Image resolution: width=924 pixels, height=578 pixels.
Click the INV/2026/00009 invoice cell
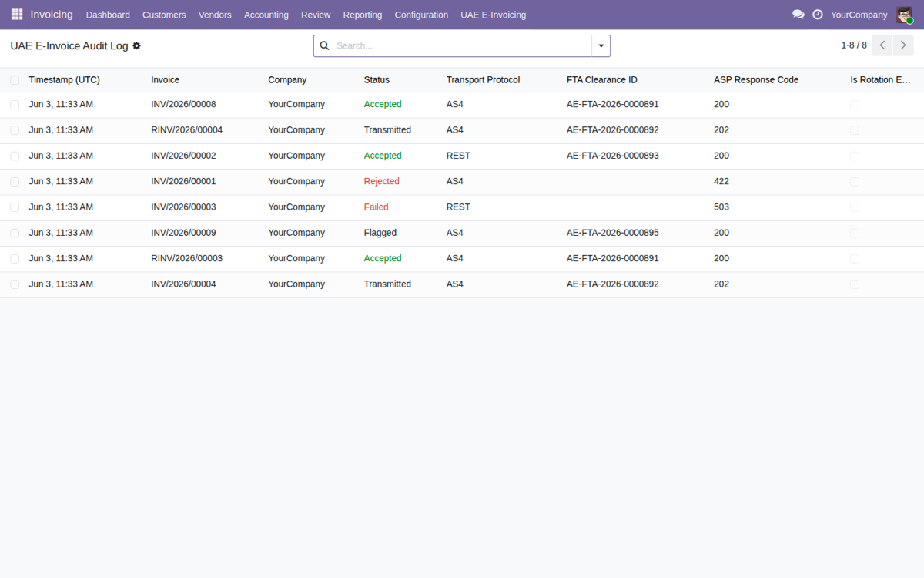[183, 233]
